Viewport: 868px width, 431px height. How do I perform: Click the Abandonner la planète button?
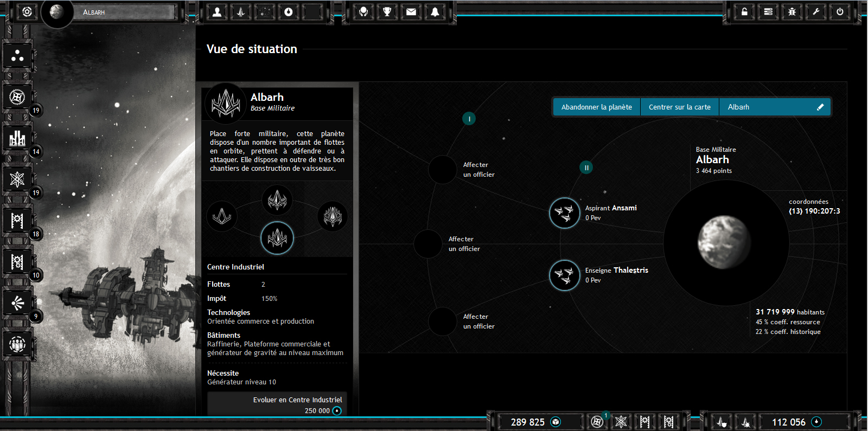pyautogui.click(x=597, y=107)
